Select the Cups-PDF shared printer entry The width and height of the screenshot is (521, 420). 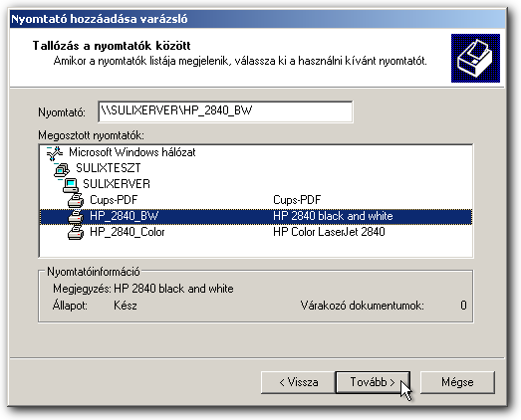pyautogui.click(x=255, y=200)
